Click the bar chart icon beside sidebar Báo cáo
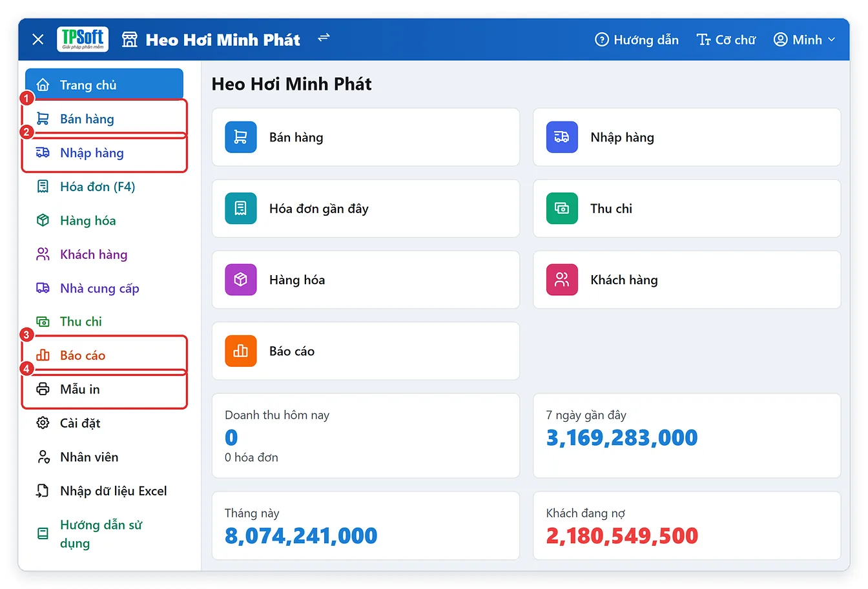Screen dimensions: 868x589 (43, 355)
